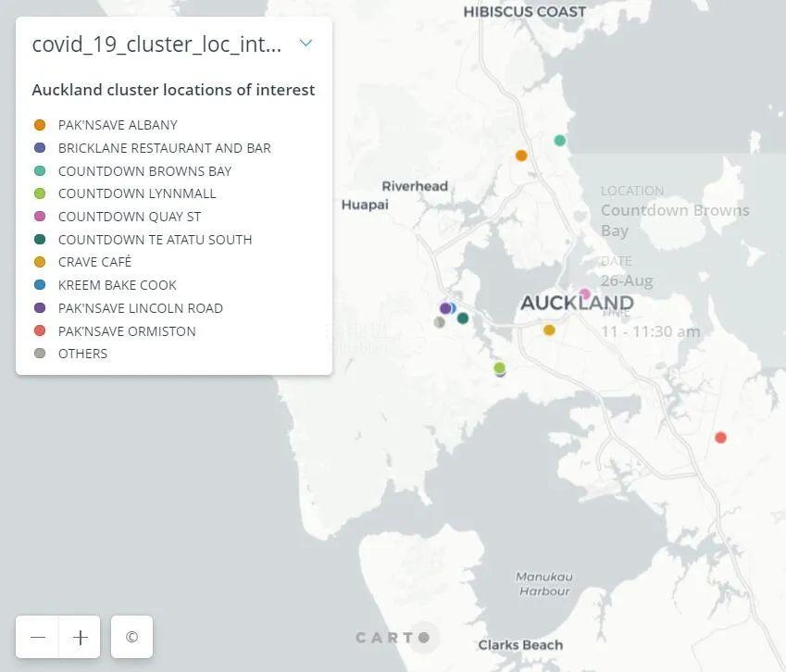The image size is (786, 672).
Task: Zoom in with the plus button
Action: click(x=80, y=637)
